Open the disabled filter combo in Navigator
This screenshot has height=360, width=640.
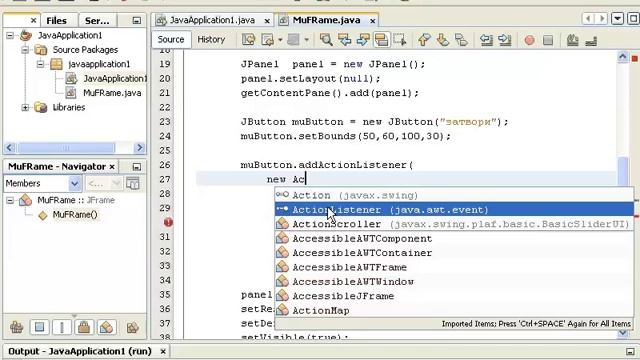tap(104, 184)
